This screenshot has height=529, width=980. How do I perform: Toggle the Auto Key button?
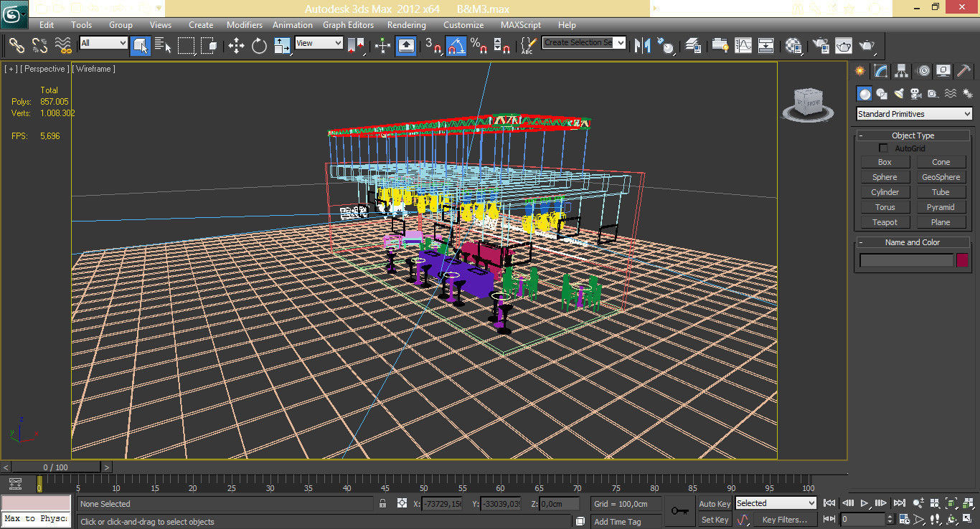coord(715,504)
